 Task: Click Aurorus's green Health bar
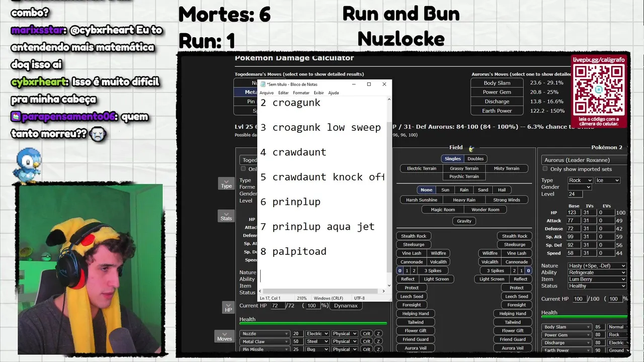coord(584,317)
